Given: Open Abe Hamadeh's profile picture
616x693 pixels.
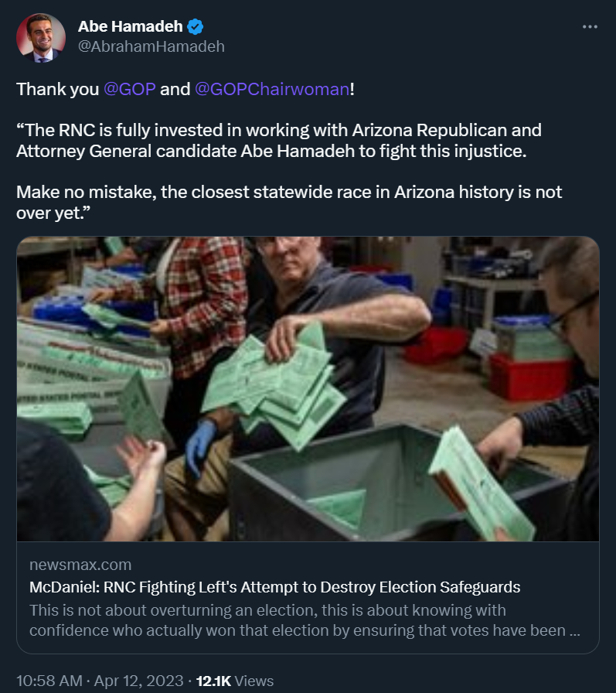Looking at the screenshot, I should [x=41, y=38].
